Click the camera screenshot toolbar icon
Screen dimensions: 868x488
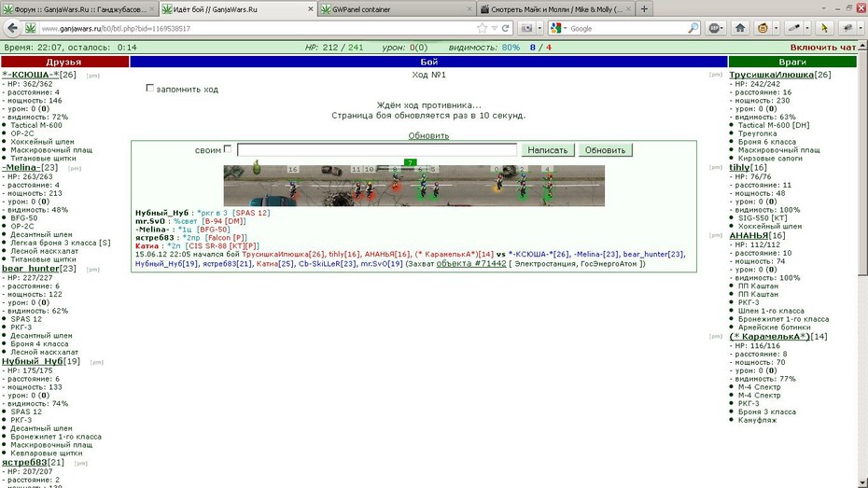tap(526, 28)
